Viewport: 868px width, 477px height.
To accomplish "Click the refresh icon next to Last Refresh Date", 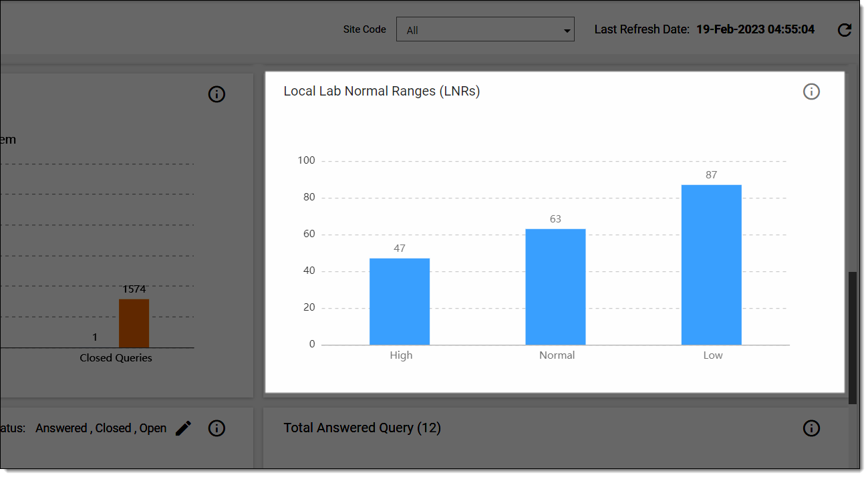I will [x=845, y=30].
